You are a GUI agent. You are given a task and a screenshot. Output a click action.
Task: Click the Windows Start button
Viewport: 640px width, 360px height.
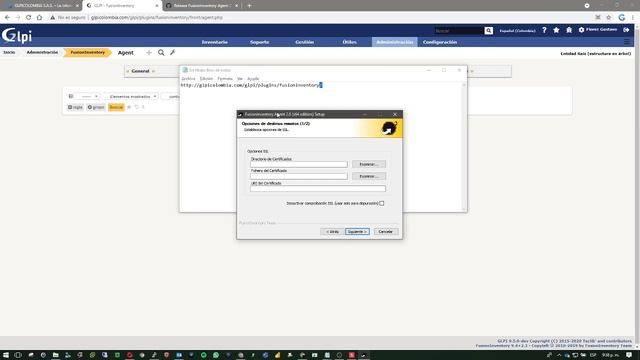click(6, 355)
